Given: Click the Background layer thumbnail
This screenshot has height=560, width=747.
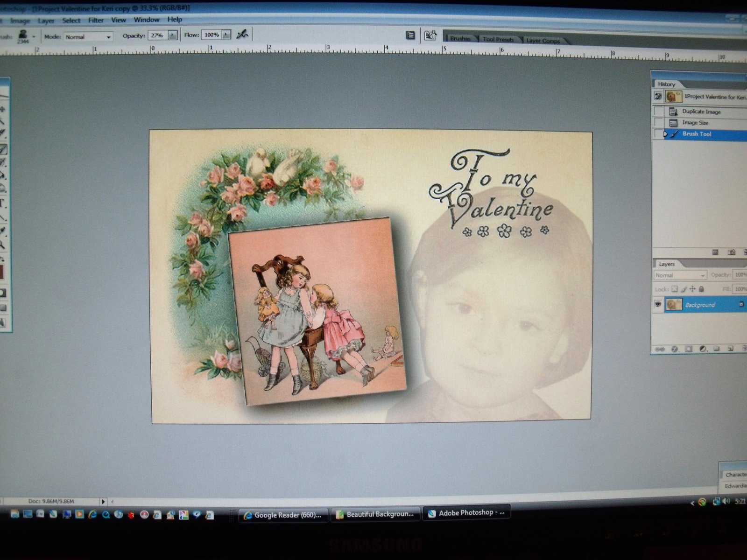Looking at the screenshot, I should pos(673,304).
